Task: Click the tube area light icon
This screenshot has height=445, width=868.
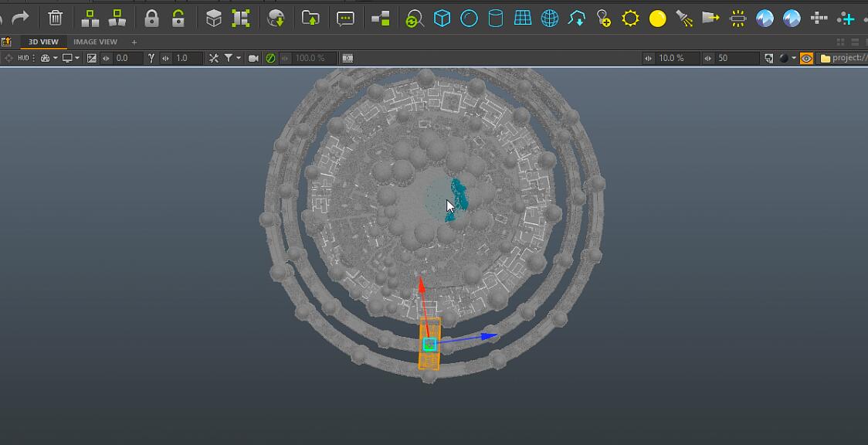Action: coord(738,19)
